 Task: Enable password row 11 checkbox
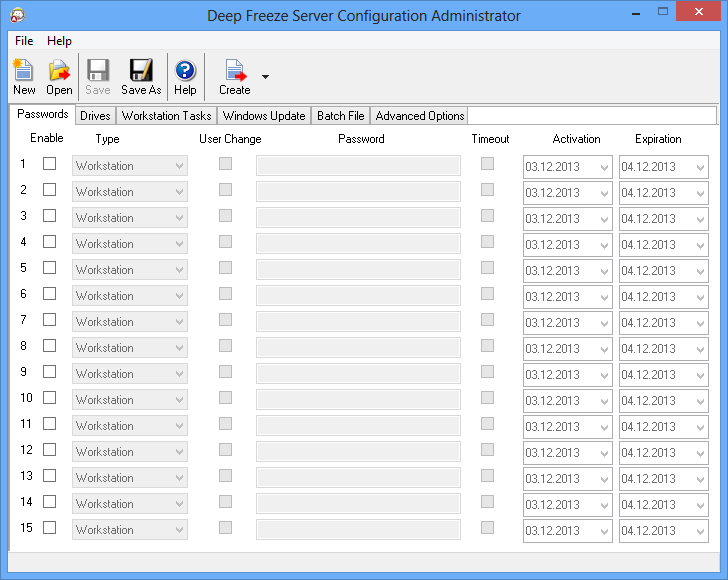[x=50, y=424]
